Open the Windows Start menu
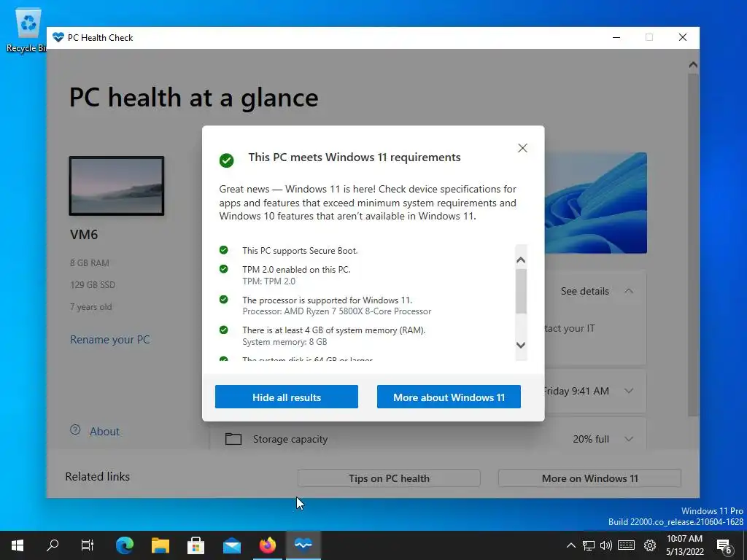Image resolution: width=747 pixels, height=560 pixels. 18,545
